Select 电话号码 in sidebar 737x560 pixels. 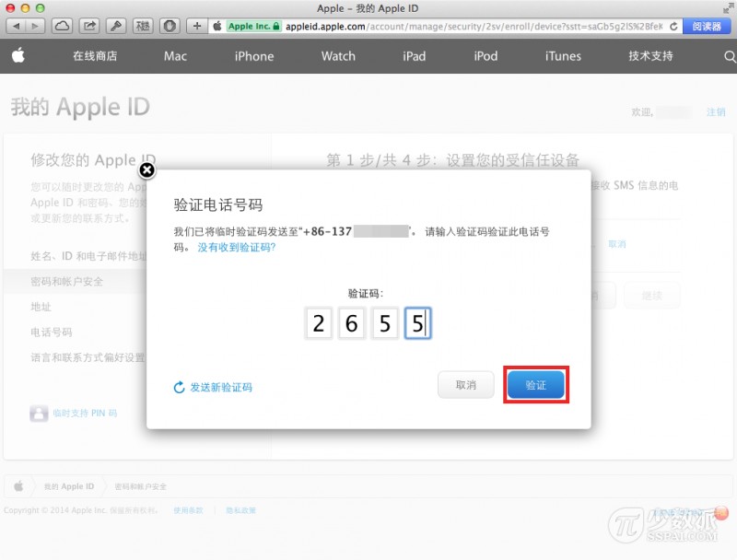[x=52, y=332]
